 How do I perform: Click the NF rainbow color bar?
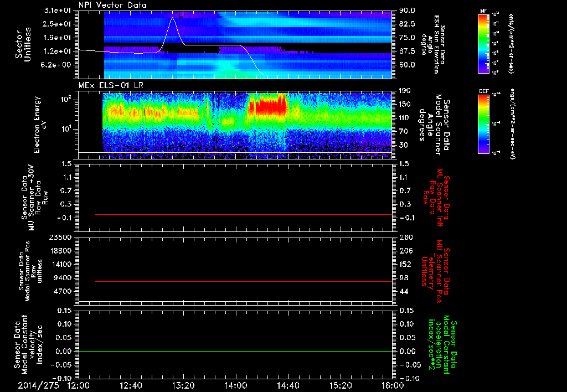[x=483, y=43]
